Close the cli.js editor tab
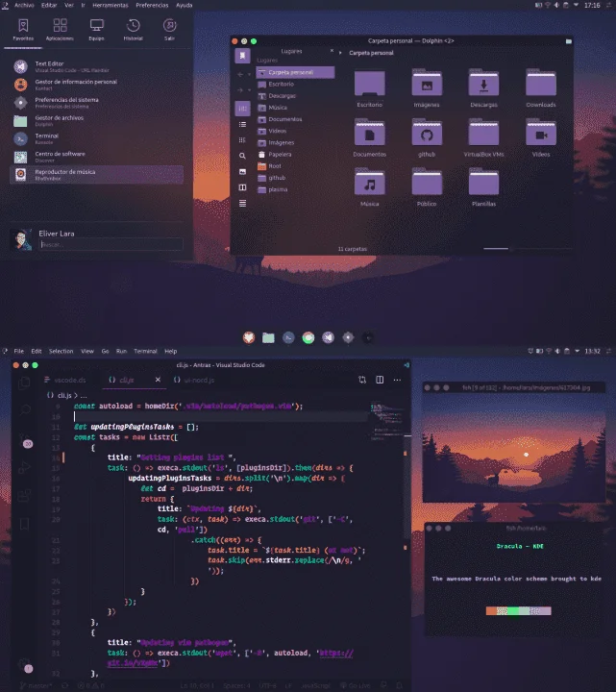The height and width of the screenshot is (692, 616). [x=158, y=380]
